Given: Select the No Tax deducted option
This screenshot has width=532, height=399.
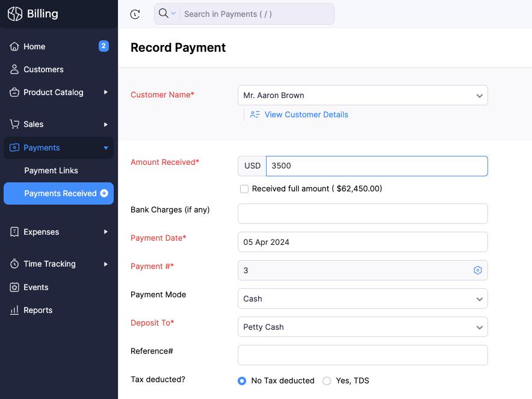Looking at the screenshot, I should pyautogui.click(x=242, y=380).
